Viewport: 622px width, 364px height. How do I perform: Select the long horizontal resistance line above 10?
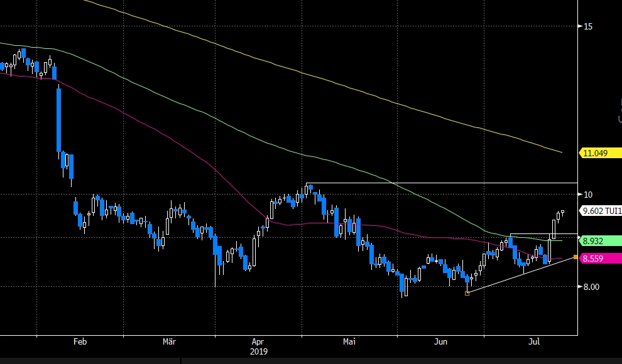[x=440, y=183]
